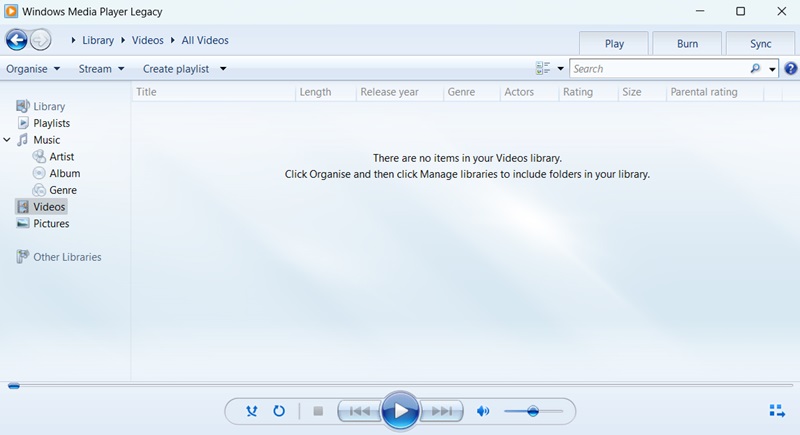Open the Stream menu
The width and height of the screenshot is (800, 435).
click(x=101, y=69)
